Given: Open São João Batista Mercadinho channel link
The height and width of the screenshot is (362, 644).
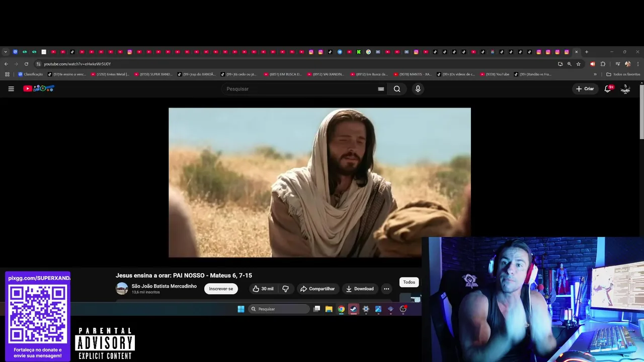Looking at the screenshot, I should click(164, 286).
